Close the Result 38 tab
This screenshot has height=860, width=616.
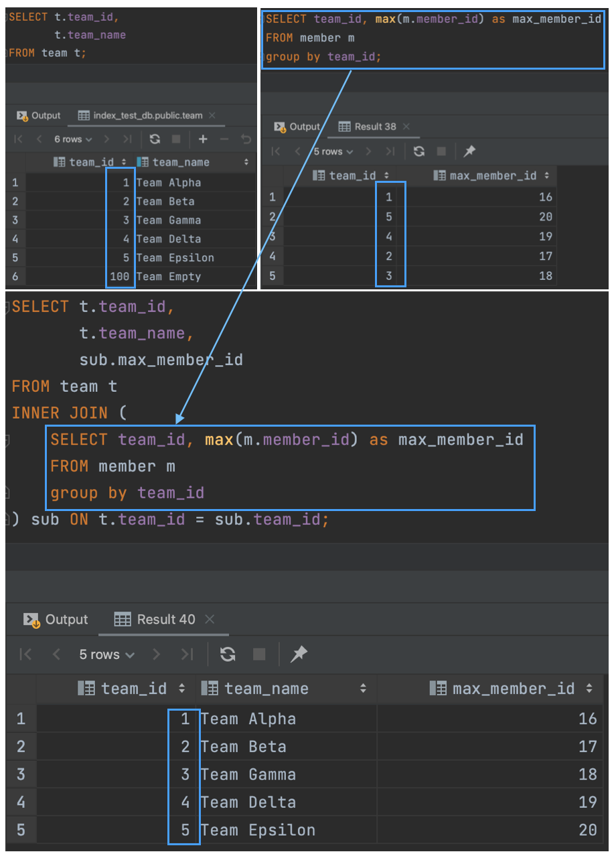tap(406, 127)
